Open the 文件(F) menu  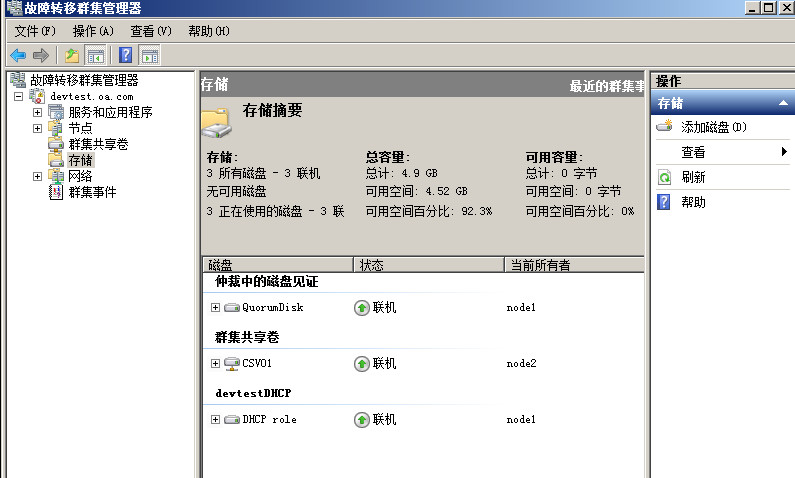[35, 31]
